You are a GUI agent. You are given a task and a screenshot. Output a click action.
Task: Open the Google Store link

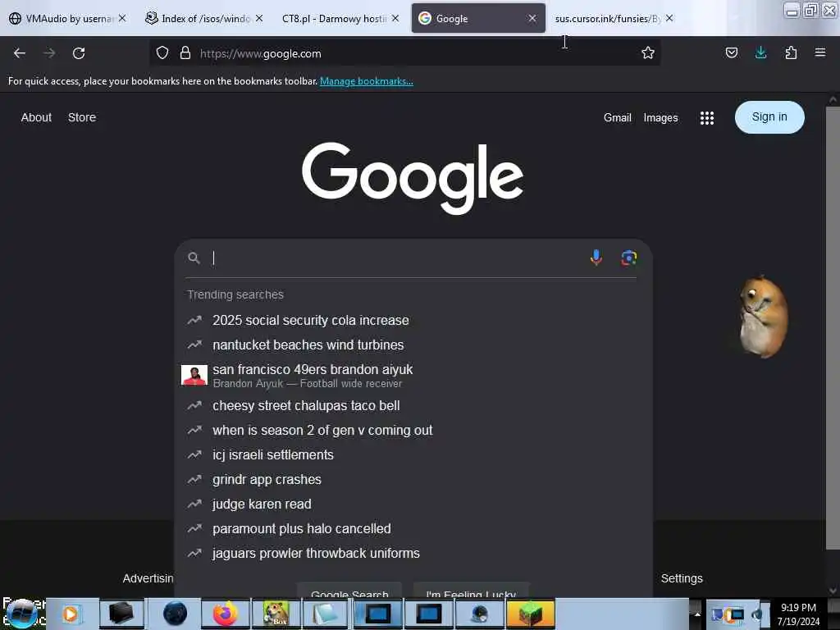tap(82, 117)
